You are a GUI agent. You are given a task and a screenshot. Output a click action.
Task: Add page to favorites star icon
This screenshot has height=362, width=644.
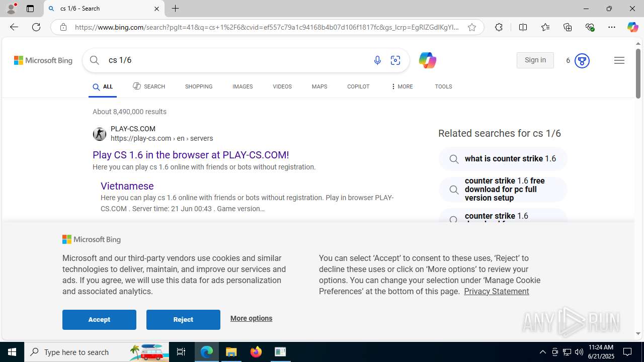[x=472, y=27]
